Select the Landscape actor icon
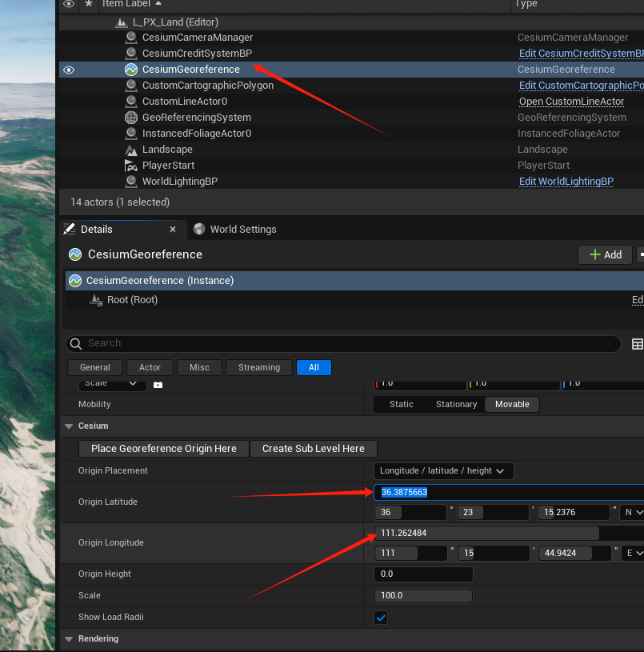The width and height of the screenshot is (644, 652). [131, 150]
